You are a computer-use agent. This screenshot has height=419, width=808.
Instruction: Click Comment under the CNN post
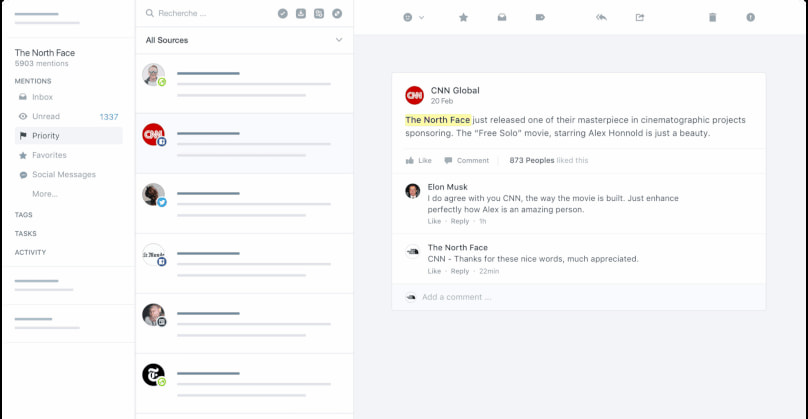point(467,161)
